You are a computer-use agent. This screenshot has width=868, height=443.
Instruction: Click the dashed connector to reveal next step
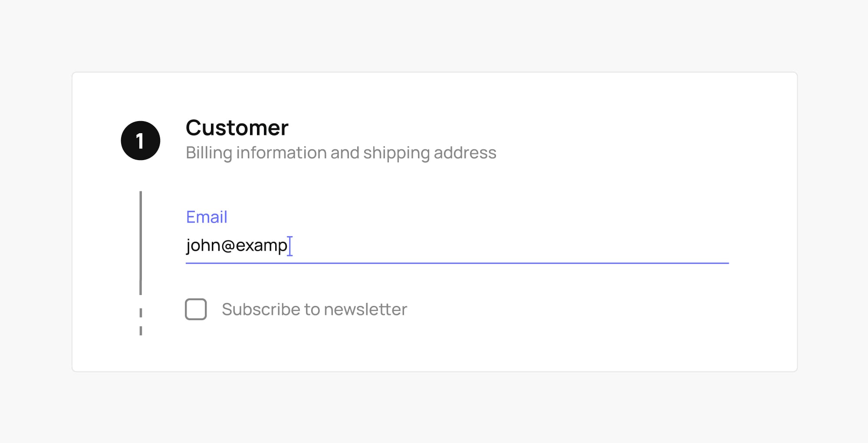pos(141,319)
